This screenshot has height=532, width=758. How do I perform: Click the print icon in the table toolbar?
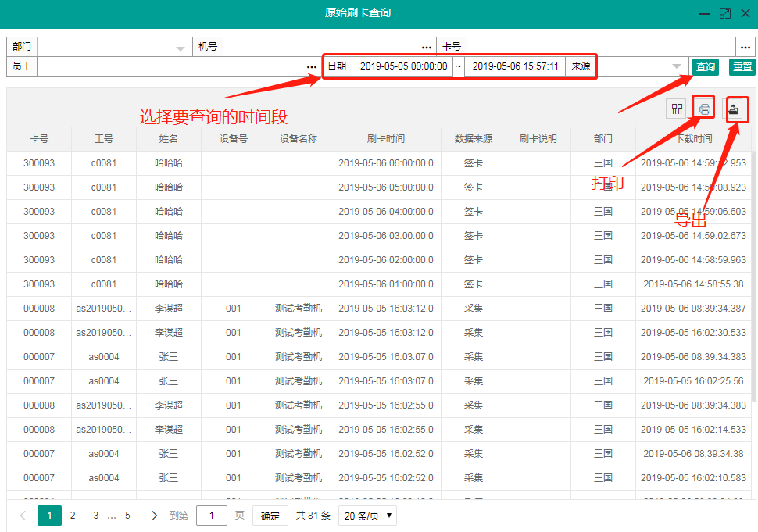pos(705,109)
